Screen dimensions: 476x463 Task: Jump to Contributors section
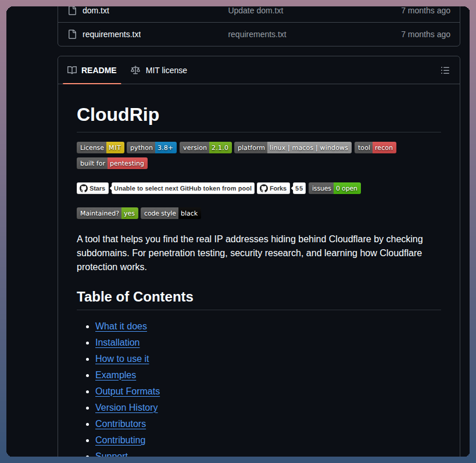[x=120, y=424]
